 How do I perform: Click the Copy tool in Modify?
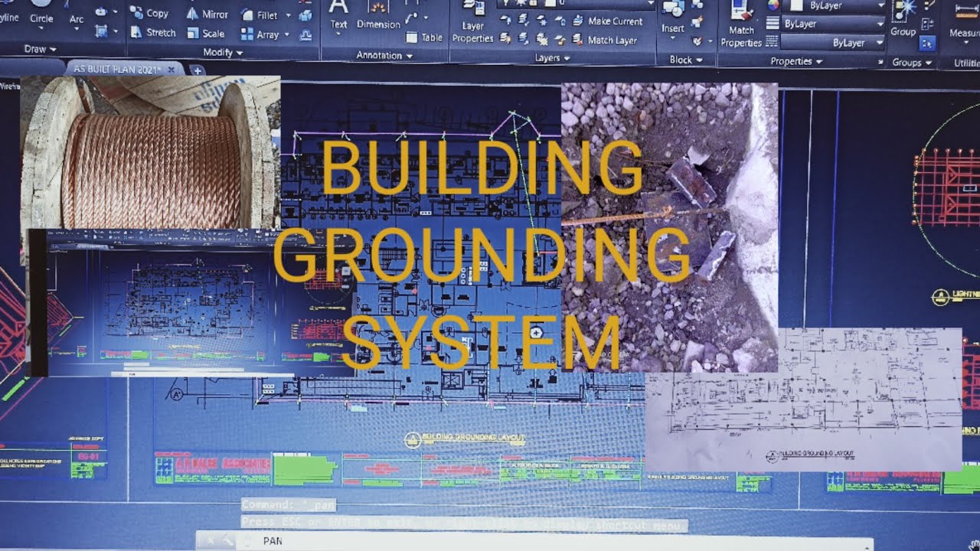149,12
